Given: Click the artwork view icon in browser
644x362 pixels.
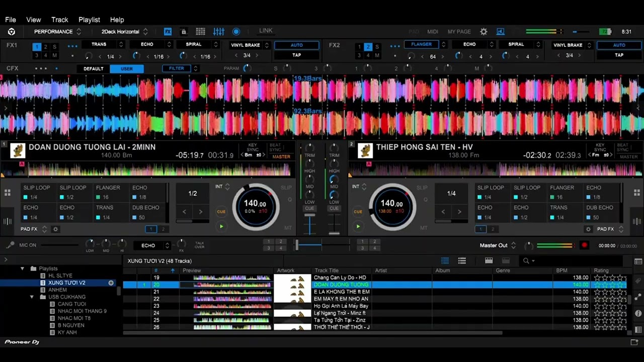Looking at the screenshot, I should click(x=489, y=261).
